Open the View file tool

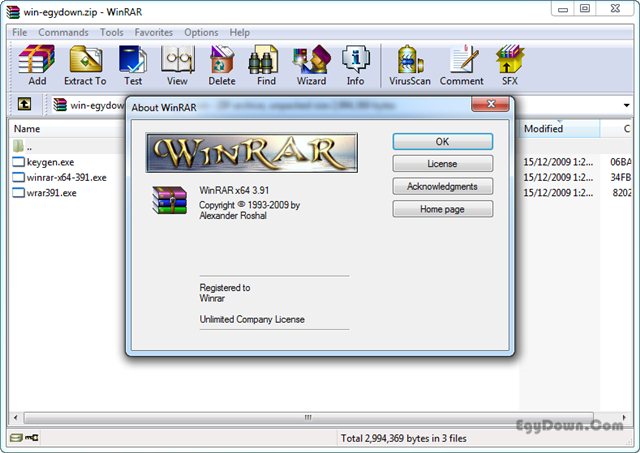click(178, 59)
